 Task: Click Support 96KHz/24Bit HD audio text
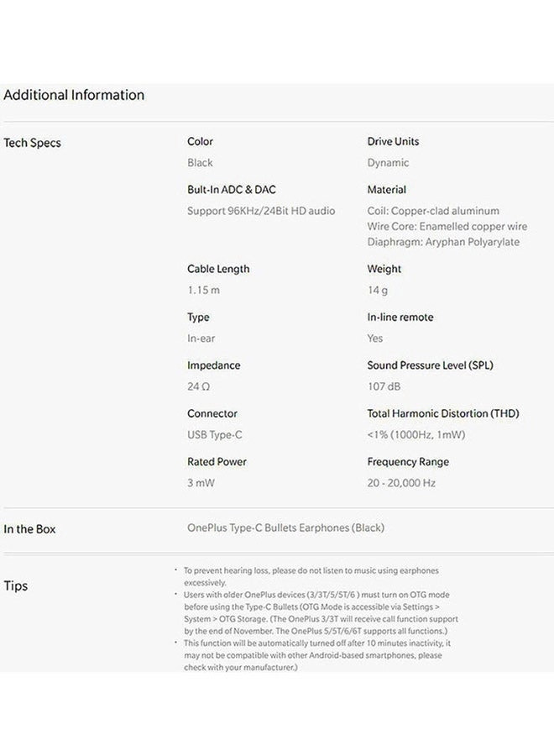pos(261,211)
